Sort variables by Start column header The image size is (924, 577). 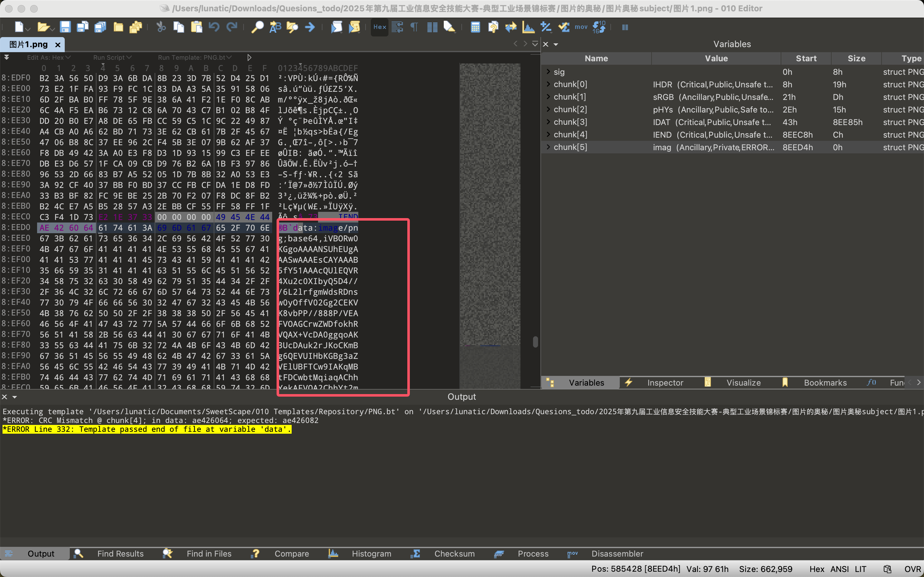[x=806, y=58]
